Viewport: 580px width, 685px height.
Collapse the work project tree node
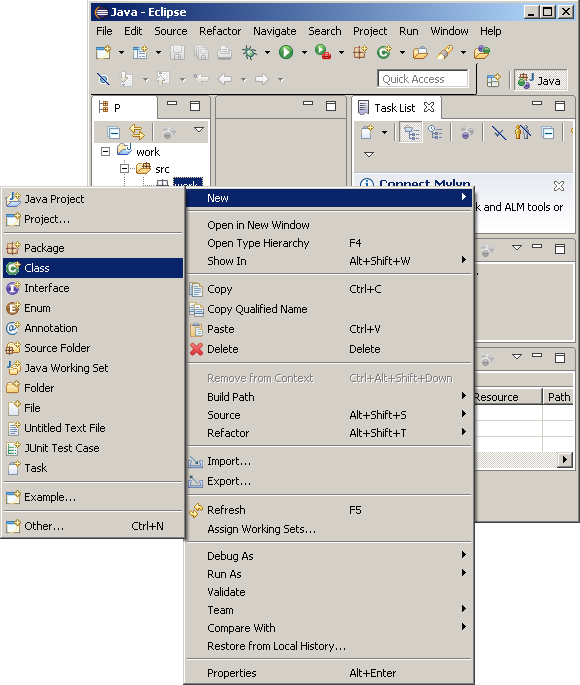pyautogui.click(x=105, y=152)
